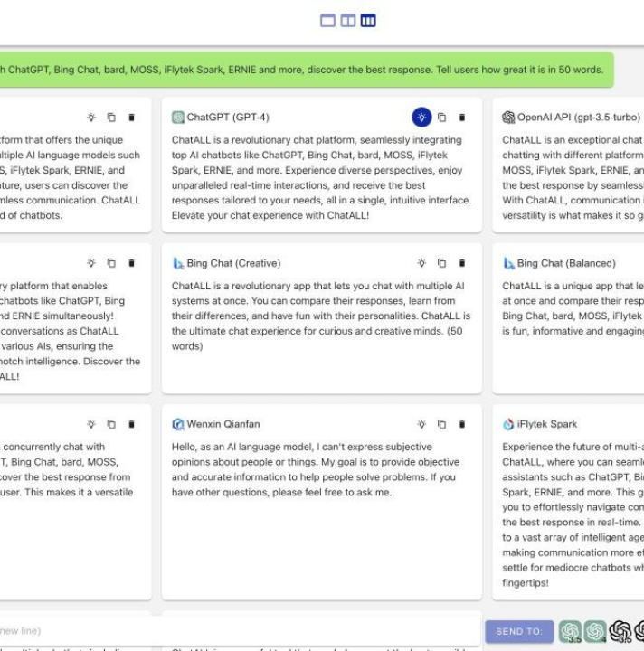Image resolution: width=644 pixels, height=651 pixels.
Task: Highlight the response mentioning "notch intelligence"
Action: (x=91, y=263)
